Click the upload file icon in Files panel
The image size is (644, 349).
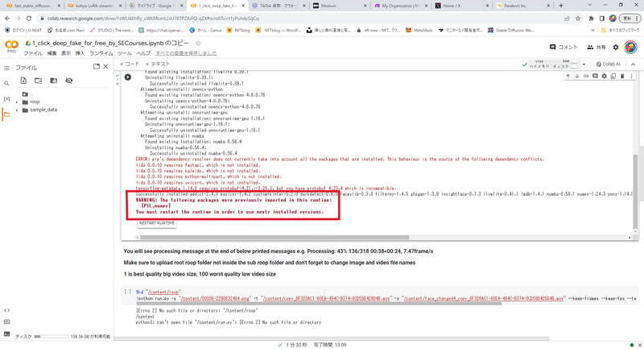pos(23,81)
